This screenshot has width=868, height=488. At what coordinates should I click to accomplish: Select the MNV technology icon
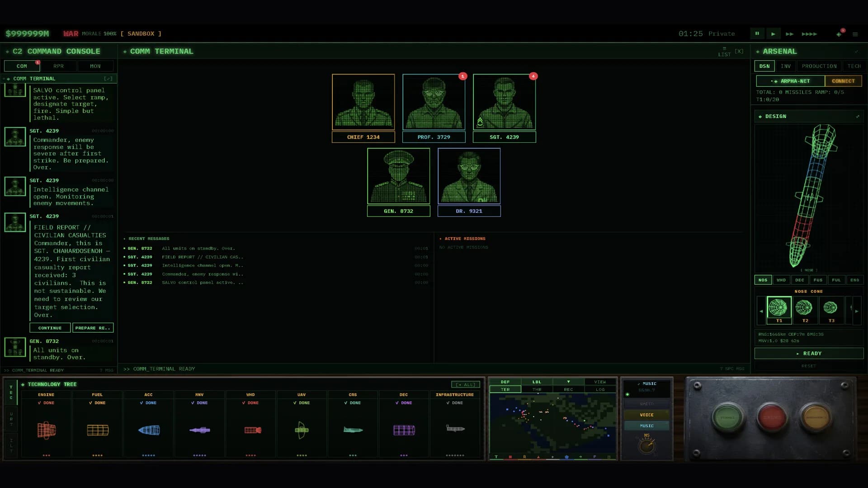coord(199,430)
